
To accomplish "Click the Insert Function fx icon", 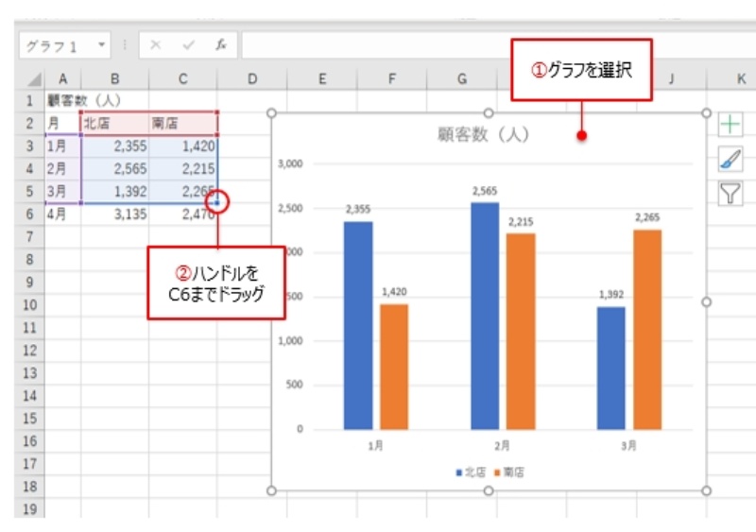I will click(220, 44).
